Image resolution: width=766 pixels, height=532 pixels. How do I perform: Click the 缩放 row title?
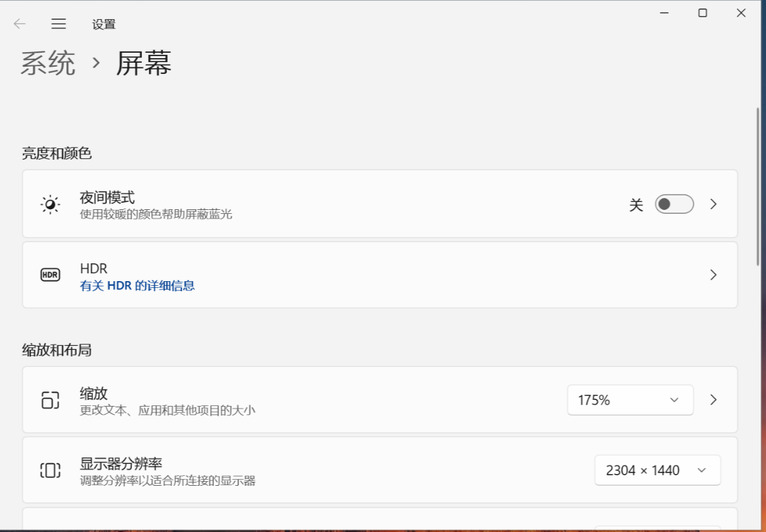click(x=94, y=393)
